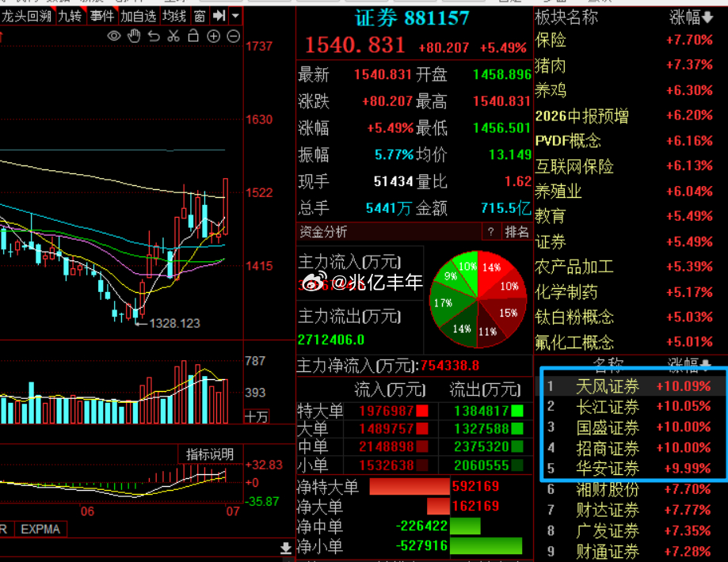Open 湘财股份 stock row
Viewport: 728px width, 562px height.
click(x=630, y=489)
